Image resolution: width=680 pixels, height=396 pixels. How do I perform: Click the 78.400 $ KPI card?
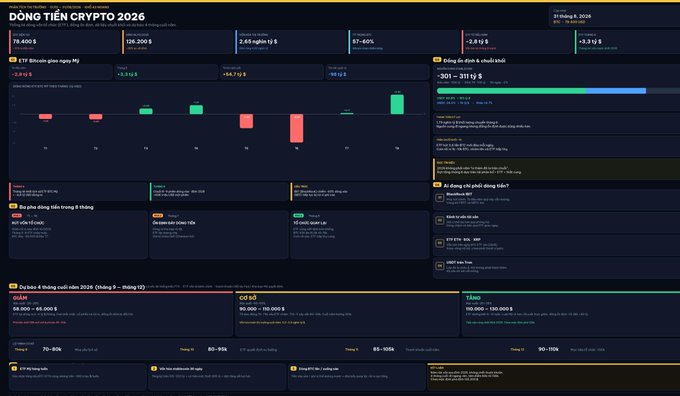(64, 42)
